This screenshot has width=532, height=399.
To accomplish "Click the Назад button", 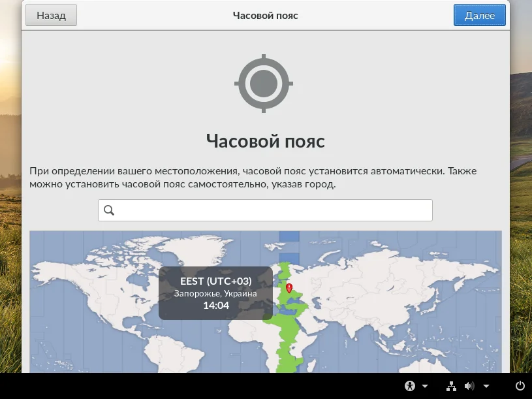I will point(51,15).
